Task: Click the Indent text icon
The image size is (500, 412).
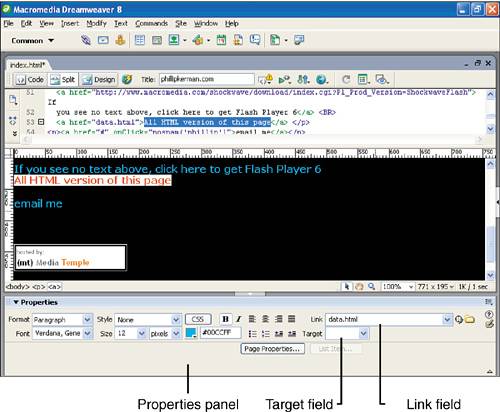Action: click(x=292, y=334)
